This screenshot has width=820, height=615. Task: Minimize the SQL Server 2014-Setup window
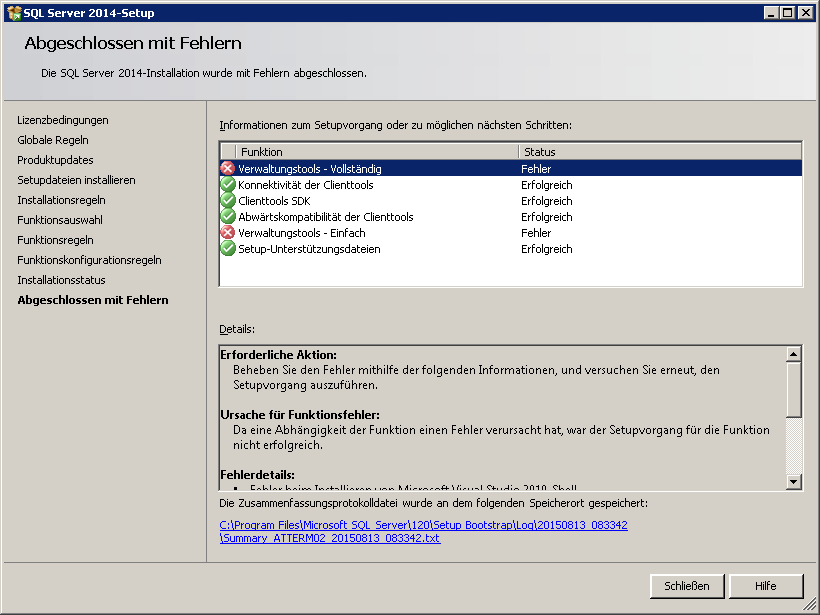coord(771,13)
